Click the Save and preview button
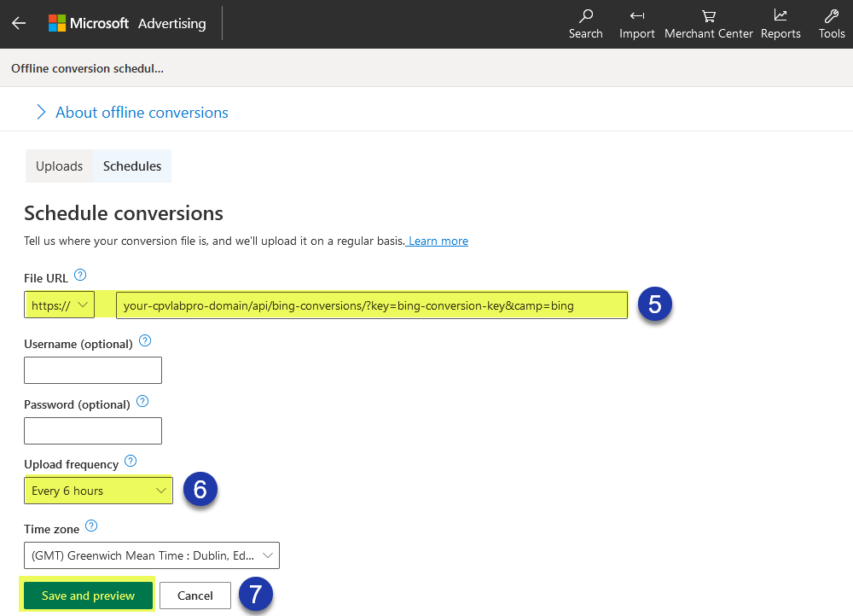The height and width of the screenshot is (616, 853). [87, 595]
